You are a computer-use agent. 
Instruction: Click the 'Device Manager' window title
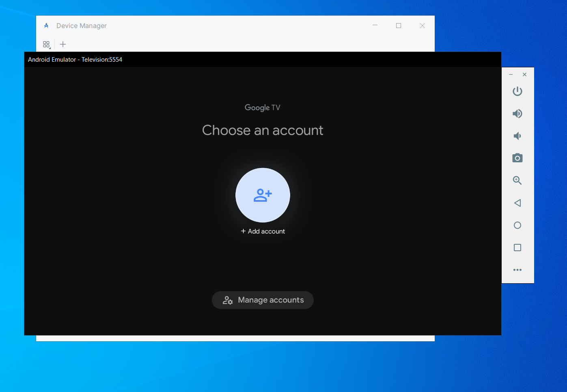(x=82, y=26)
